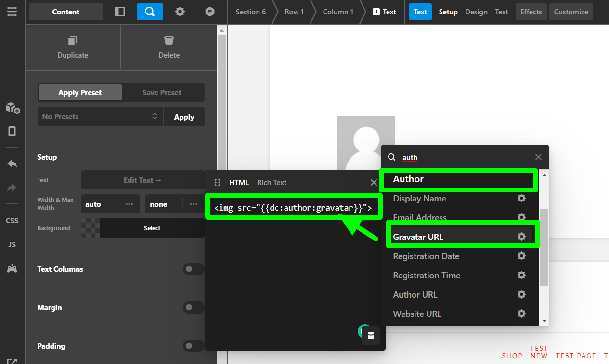Image resolution: width=609 pixels, height=364 pixels.
Task: Click the layout panel icon beside Content
Action: tap(120, 12)
